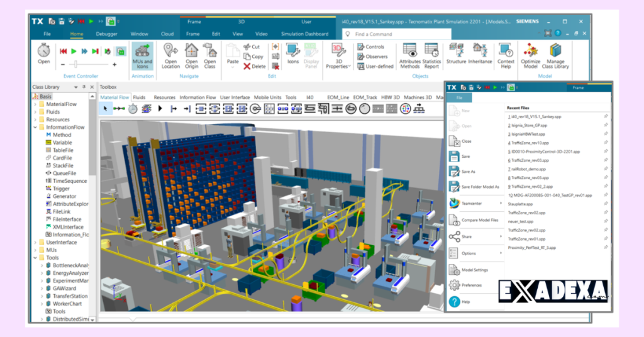Switch to Mobile Units toolbox tab
Viewport: 644px width, 337px height.
(x=267, y=97)
